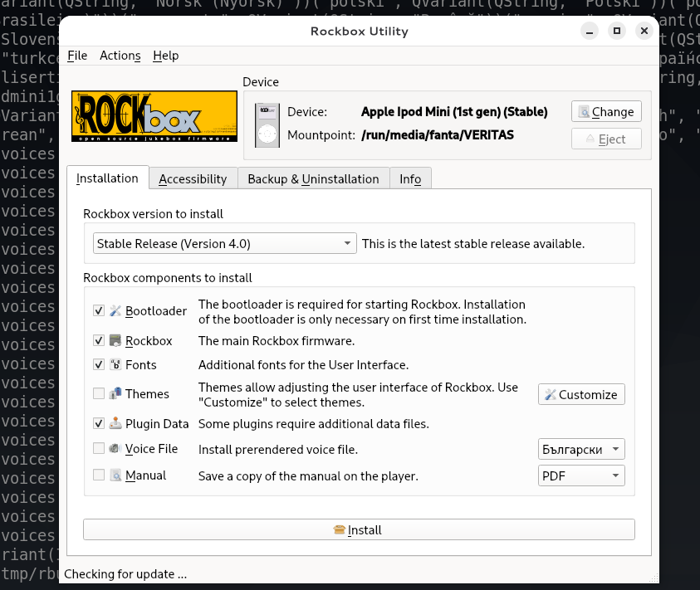
Task: Expand the voice file language dropdown
Action: (581, 450)
